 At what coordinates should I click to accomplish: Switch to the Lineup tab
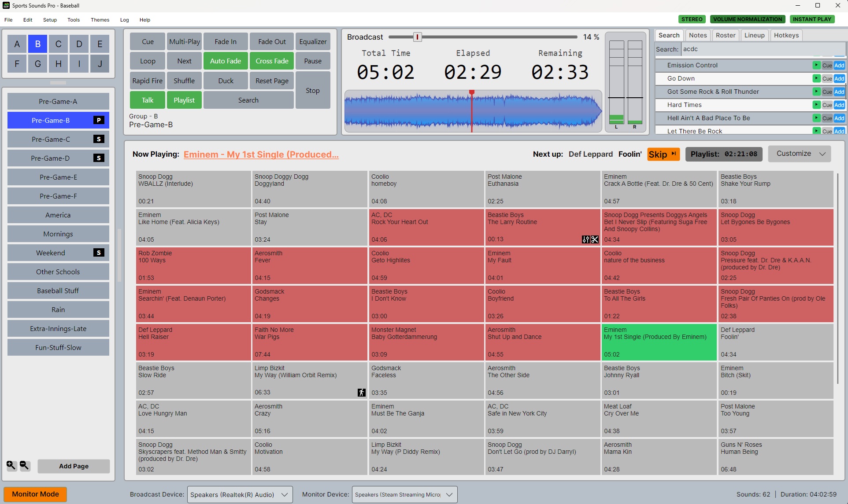pyautogui.click(x=755, y=35)
